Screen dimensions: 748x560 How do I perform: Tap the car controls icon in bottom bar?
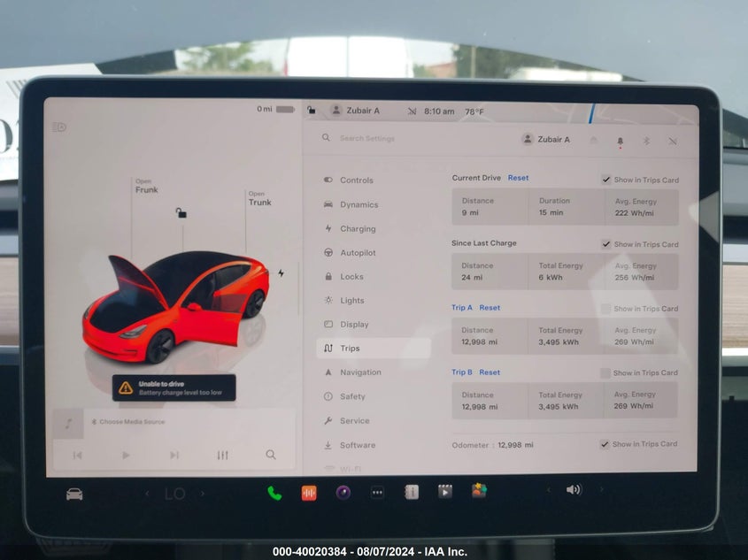coord(74,494)
